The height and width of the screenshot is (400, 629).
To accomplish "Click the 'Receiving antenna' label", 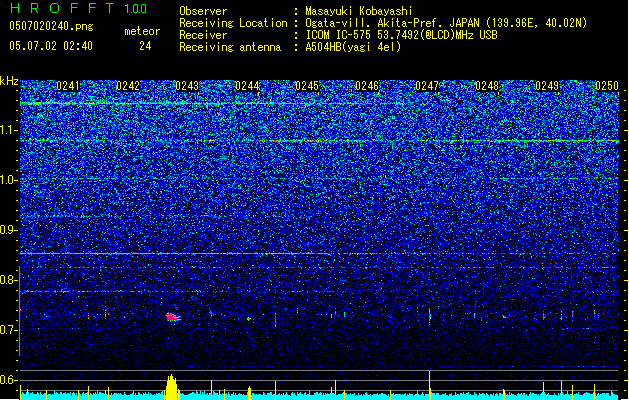I will point(230,47).
